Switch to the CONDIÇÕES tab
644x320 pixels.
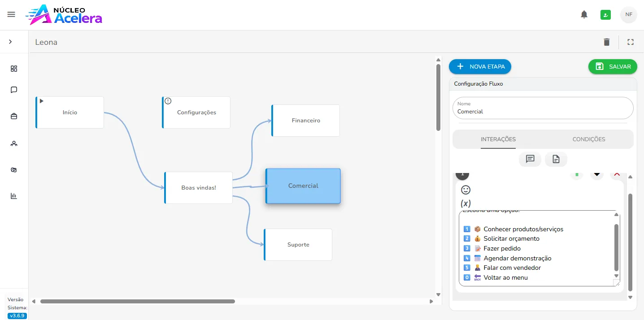pos(589,139)
